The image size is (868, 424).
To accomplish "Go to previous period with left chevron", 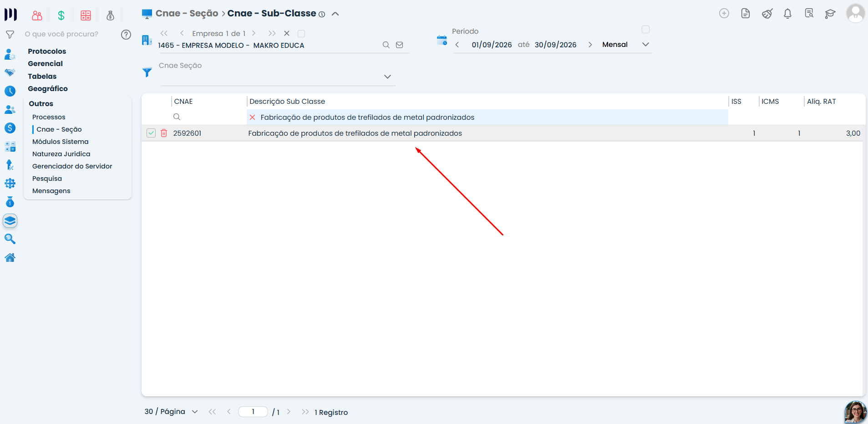I will (457, 45).
